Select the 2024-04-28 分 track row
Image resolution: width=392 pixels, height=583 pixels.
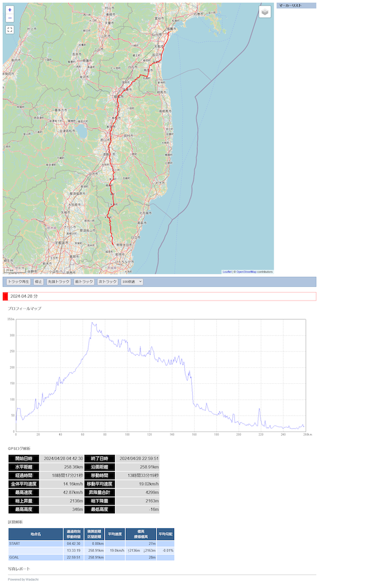159,296
